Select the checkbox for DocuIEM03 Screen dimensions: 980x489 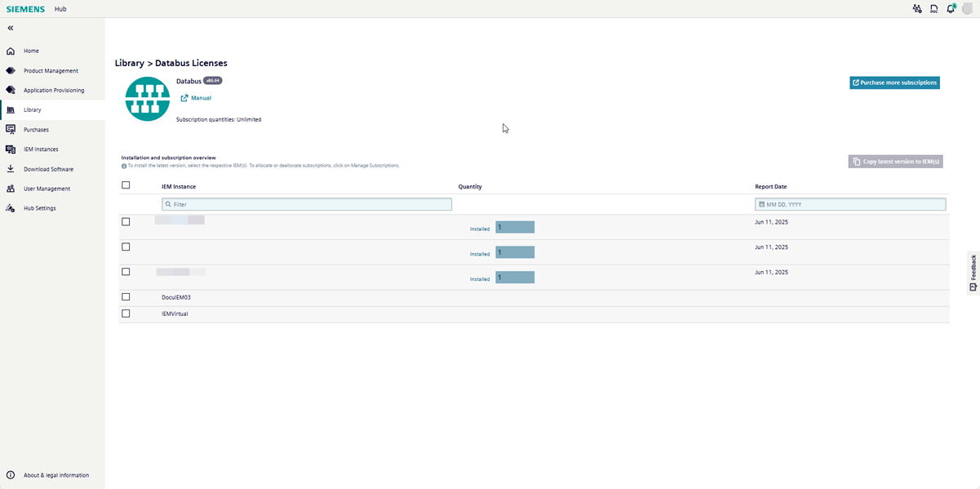[126, 296]
